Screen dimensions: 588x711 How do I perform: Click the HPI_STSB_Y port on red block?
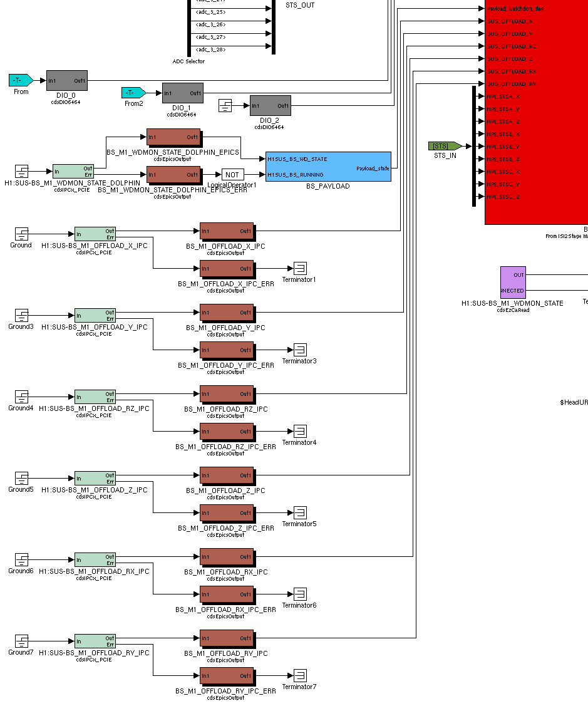click(x=503, y=147)
